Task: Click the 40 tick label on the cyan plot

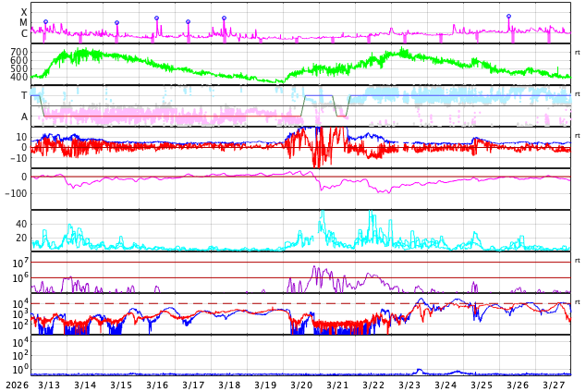Action: 20,224
